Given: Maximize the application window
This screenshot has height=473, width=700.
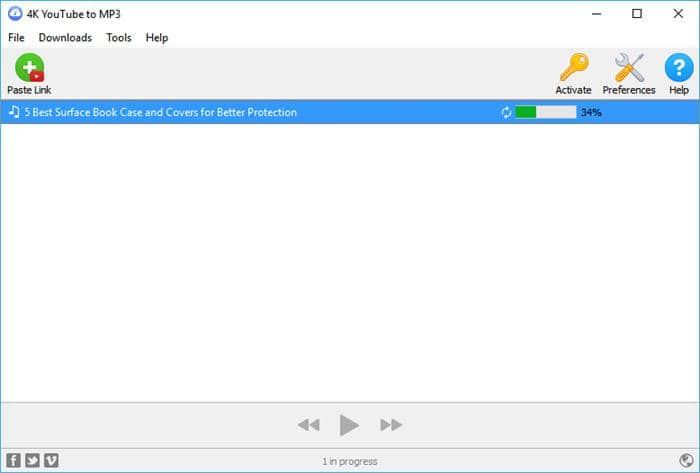Looking at the screenshot, I should click(x=637, y=14).
